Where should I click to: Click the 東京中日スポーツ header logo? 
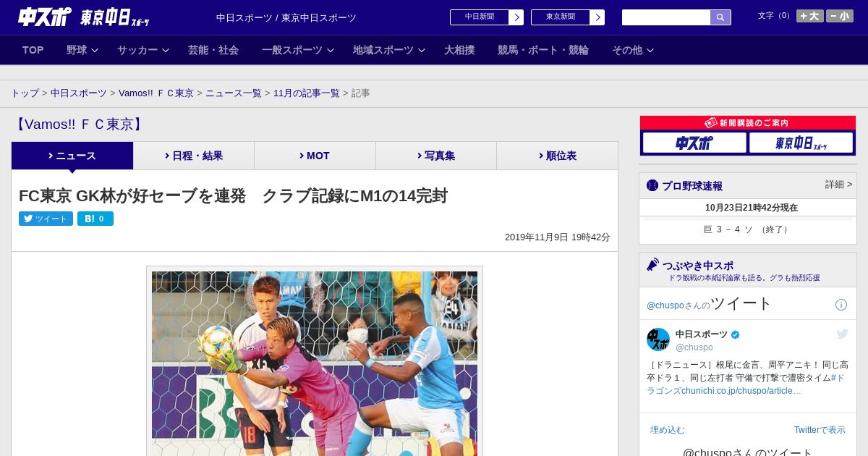pyautogui.click(x=115, y=18)
